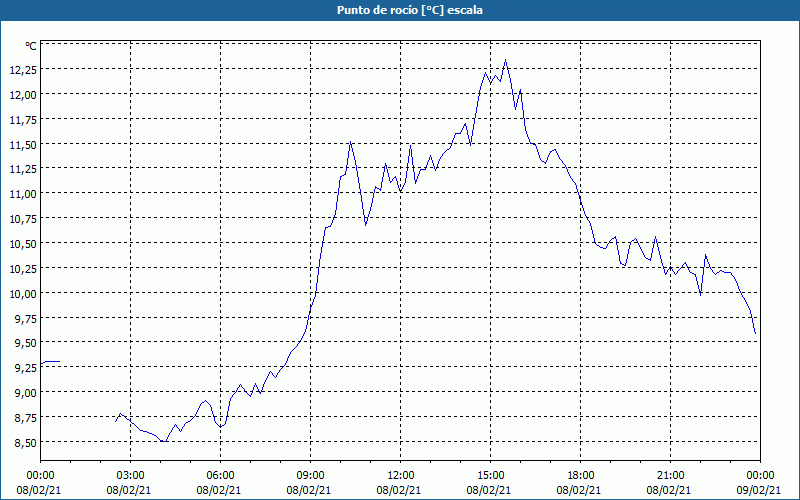
Task: Click the 08/02/21 date beneath 12:00
Action: (x=401, y=490)
